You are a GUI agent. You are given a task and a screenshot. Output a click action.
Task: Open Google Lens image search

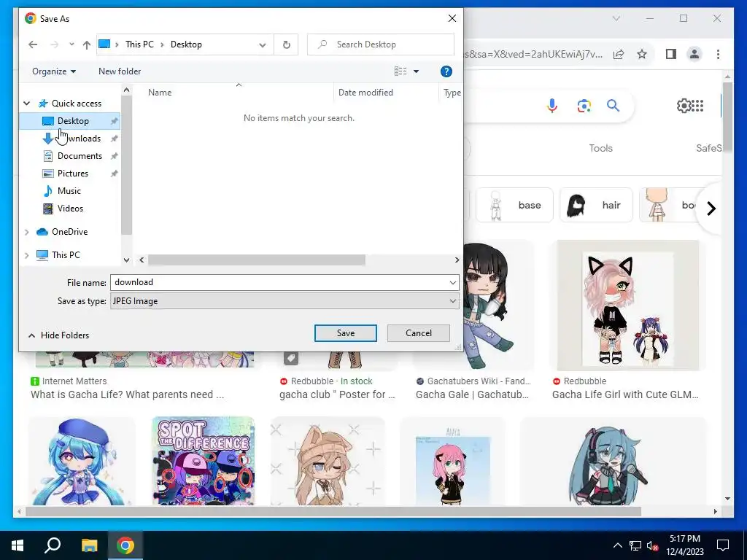584,106
